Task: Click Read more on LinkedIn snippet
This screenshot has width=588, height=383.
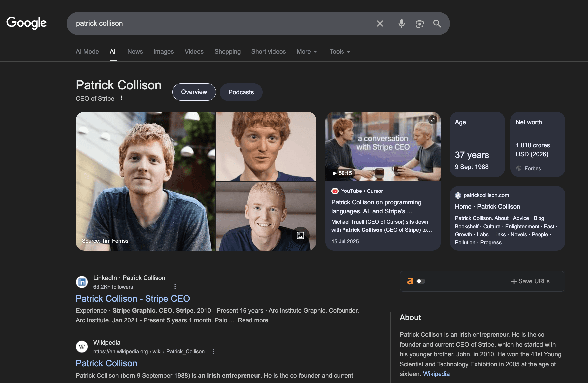Action: [253, 320]
